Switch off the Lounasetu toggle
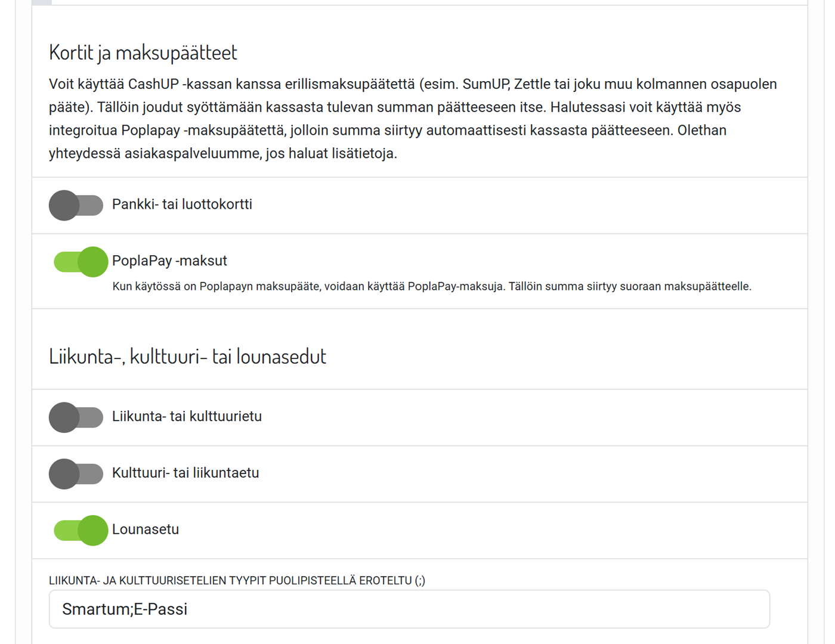Image resolution: width=835 pixels, height=644 pixels. 81,530
